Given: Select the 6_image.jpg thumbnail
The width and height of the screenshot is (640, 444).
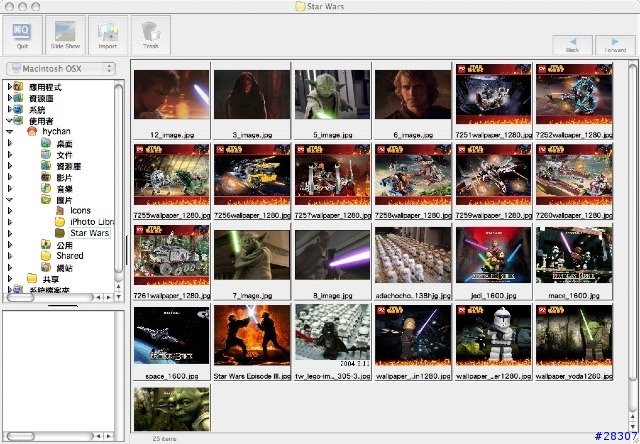Looking at the screenshot, I should click(413, 94).
